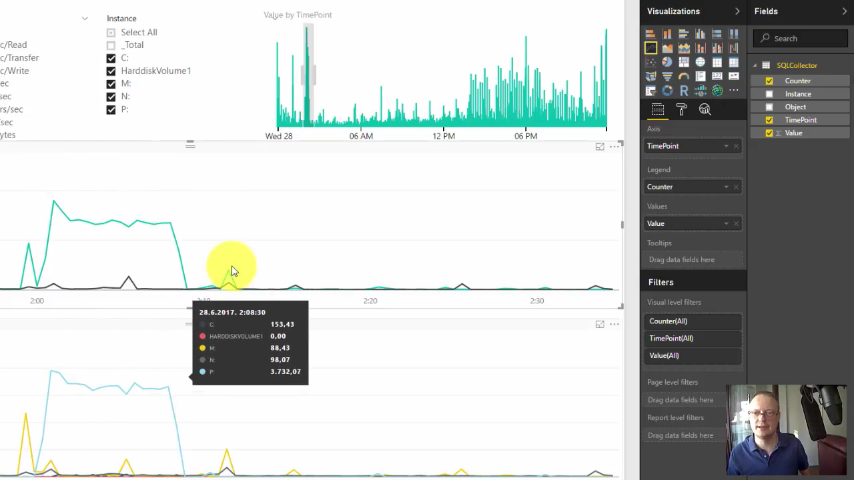Screen dimensions: 854x480
Task: Open the Analytics magnifier tab
Action: (x=705, y=110)
